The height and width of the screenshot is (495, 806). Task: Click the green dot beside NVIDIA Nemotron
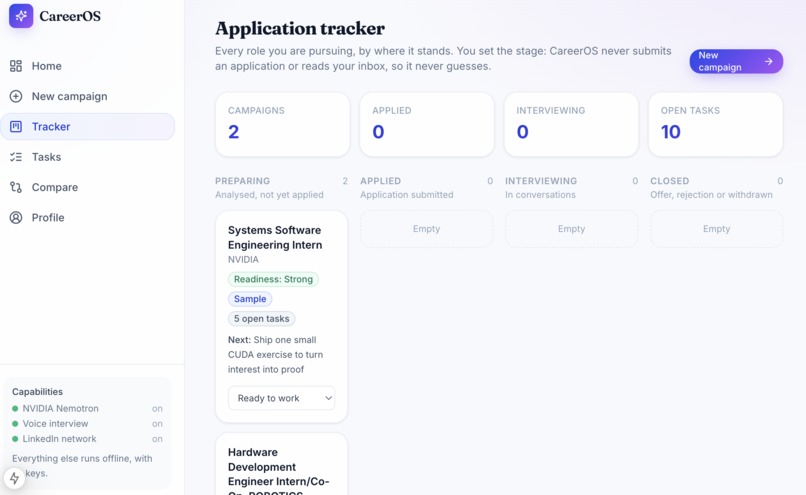[x=15, y=409]
